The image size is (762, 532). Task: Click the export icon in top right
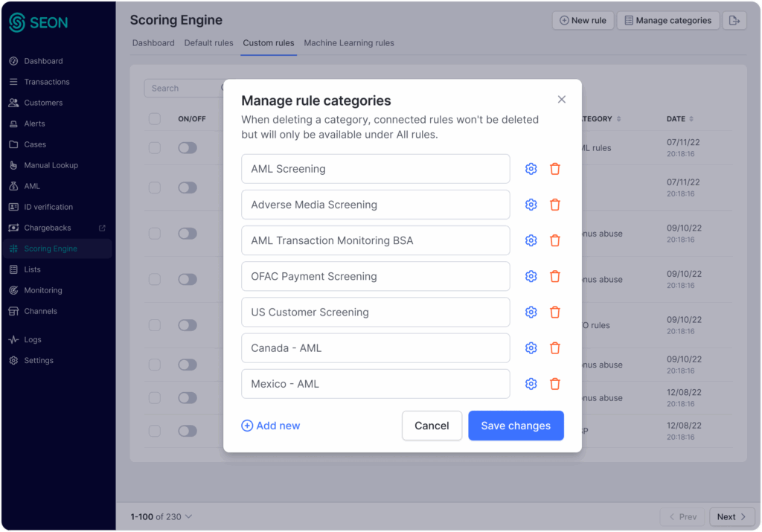click(x=734, y=21)
